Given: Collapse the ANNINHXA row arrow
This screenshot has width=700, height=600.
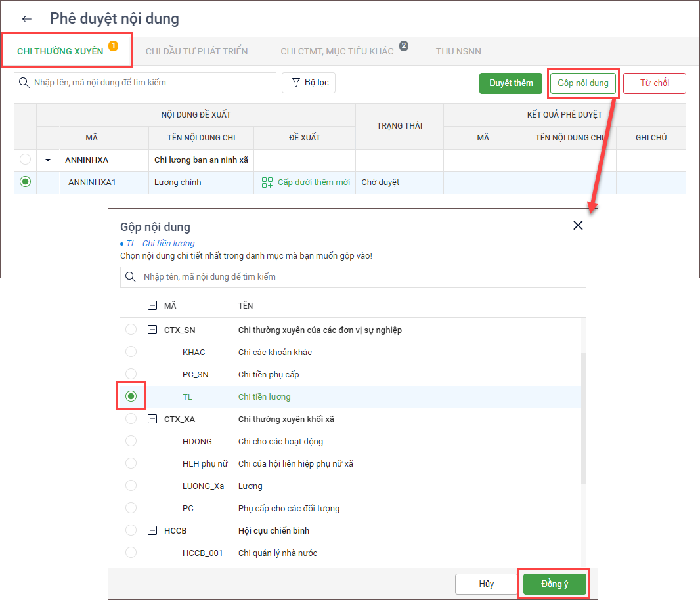Looking at the screenshot, I should click(48, 160).
